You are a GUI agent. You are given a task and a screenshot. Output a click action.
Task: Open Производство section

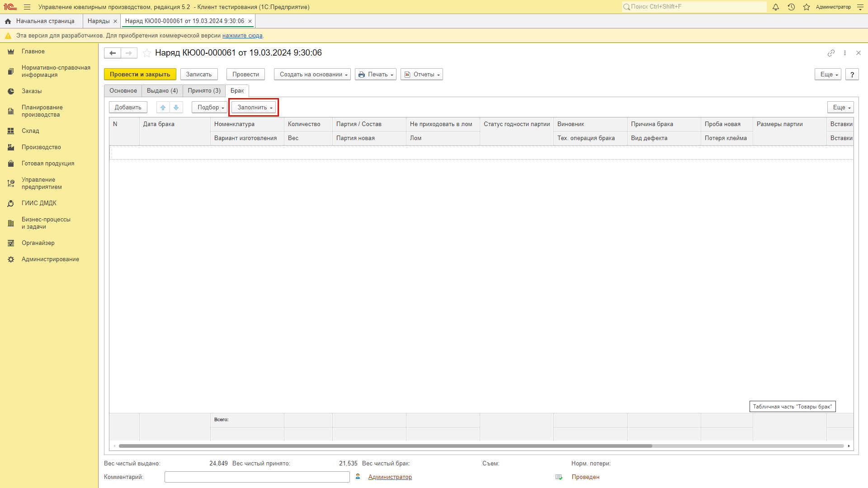click(x=41, y=147)
